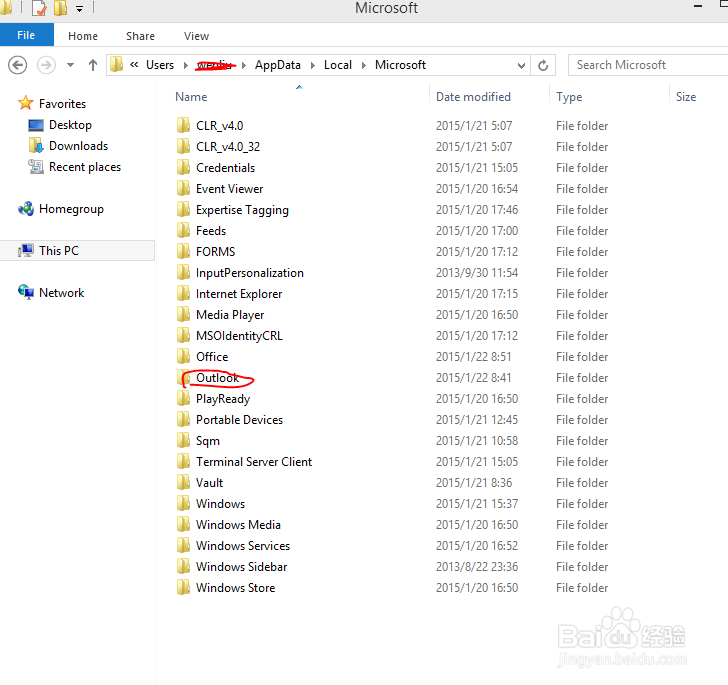Expand the arrow after Local breadcrumb
Image resolution: width=728 pixels, height=685 pixels.
pos(364,65)
